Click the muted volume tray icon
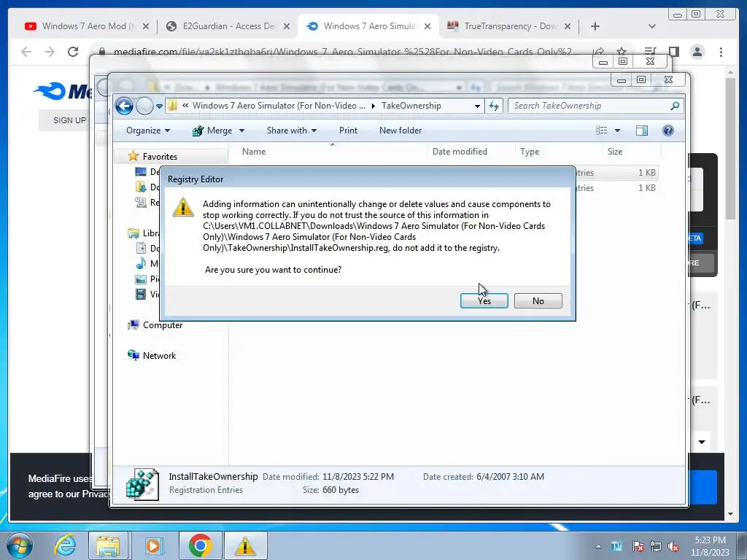Viewport: 747px width, 560px height. click(673, 546)
